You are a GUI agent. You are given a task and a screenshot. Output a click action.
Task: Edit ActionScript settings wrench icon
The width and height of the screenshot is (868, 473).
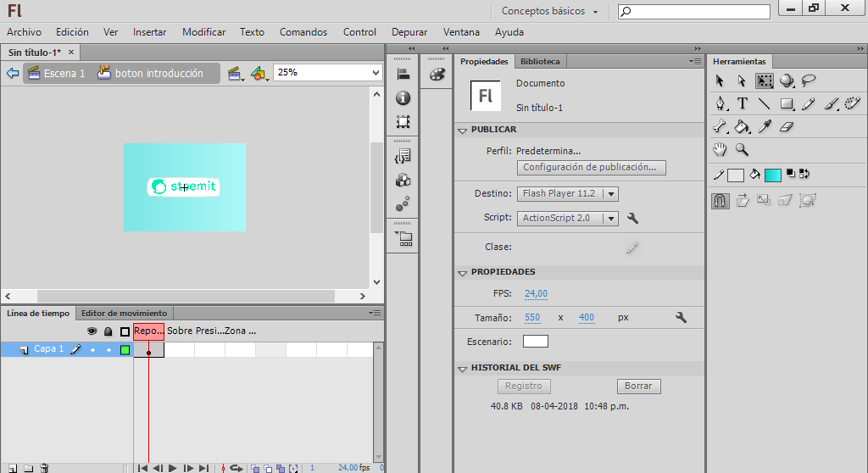coord(632,218)
